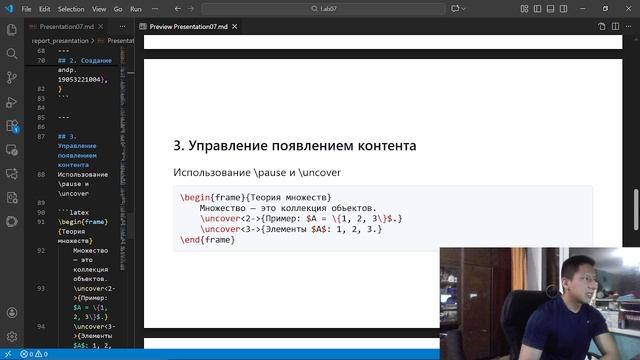Click the Lab07 command center search box

323,9
